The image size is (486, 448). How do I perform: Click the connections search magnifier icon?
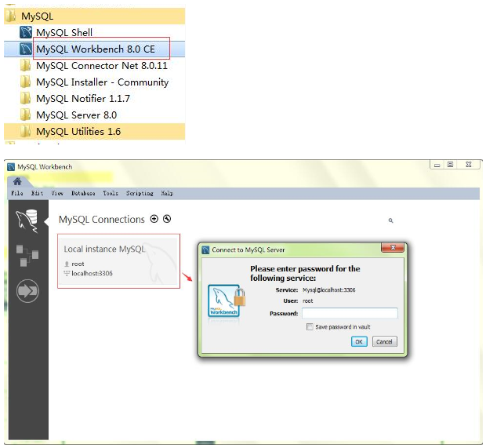tap(391, 220)
